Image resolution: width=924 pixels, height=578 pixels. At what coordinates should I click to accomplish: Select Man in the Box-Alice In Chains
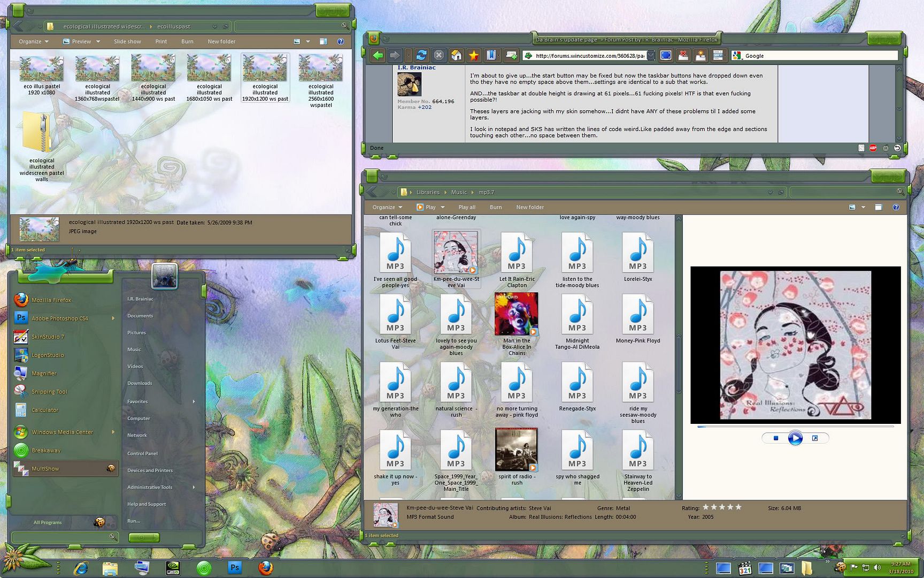pos(517,324)
